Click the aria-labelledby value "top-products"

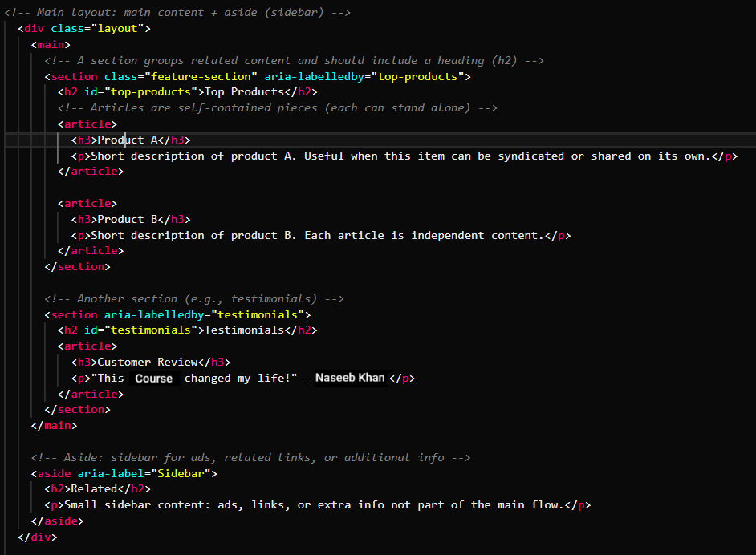point(417,77)
